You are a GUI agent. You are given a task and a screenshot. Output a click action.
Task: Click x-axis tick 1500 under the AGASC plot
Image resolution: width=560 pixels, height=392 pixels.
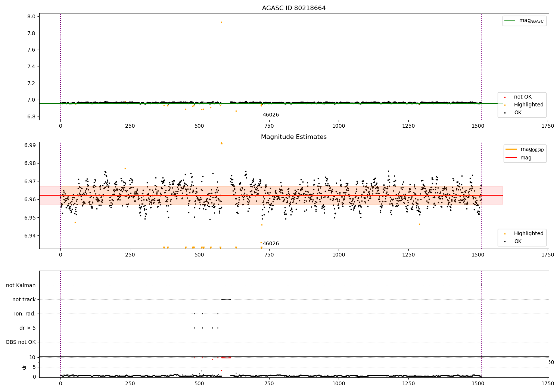(478, 126)
